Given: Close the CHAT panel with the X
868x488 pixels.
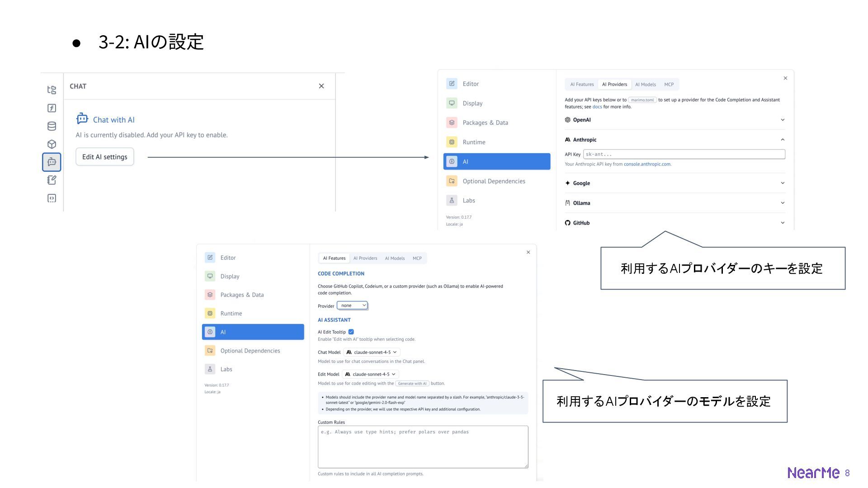Looking at the screenshot, I should pos(321,86).
